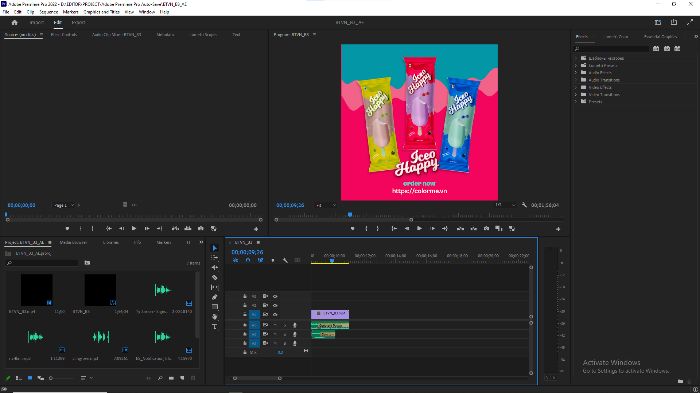Open Project panel sort icons dropdown arrow
The width and height of the screenshot is (700, 393).
point(91,378)
